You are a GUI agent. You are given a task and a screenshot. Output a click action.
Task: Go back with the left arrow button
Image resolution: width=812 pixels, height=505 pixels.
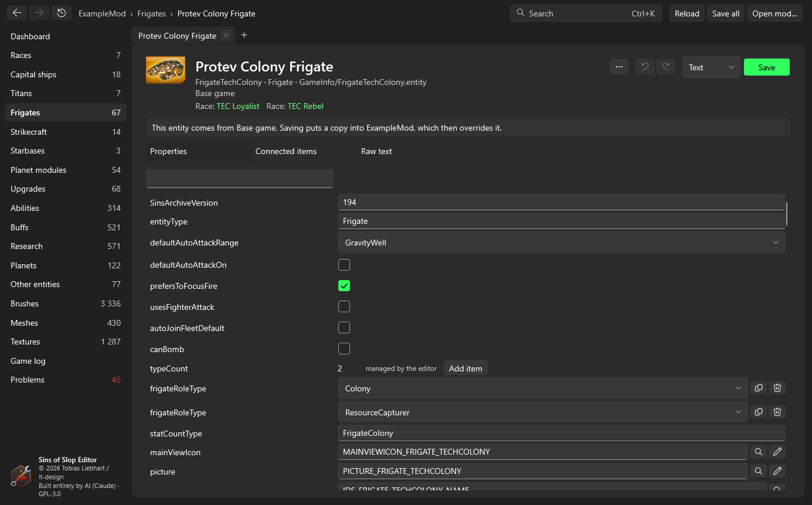[17, 13]
